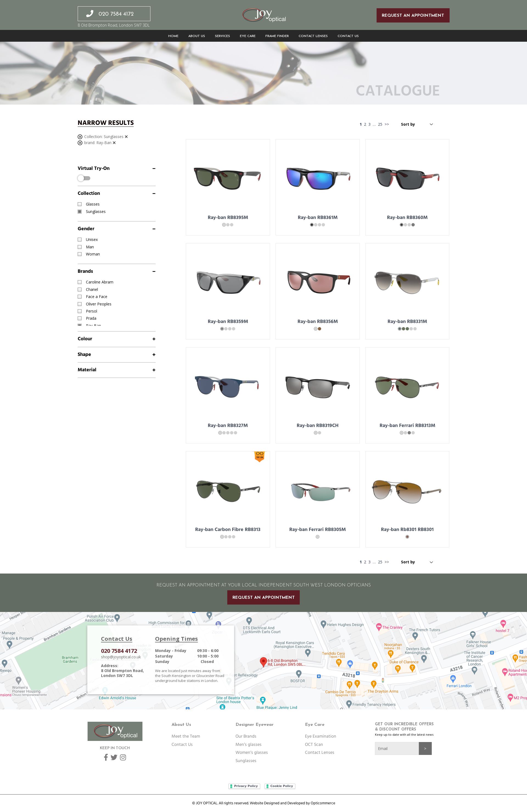Tick the Woman gender checkbox
527x812 pixels.
coord(80,254)
